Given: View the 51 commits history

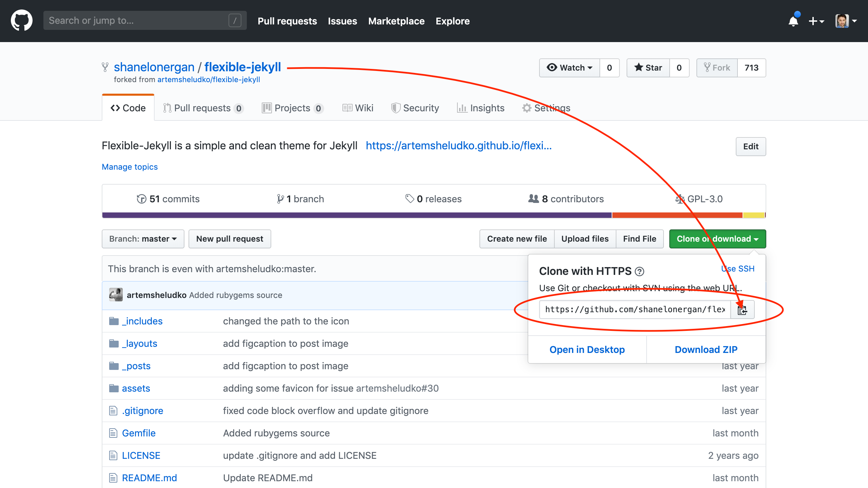Looking at the screenshot, I should tap(168, 199).
